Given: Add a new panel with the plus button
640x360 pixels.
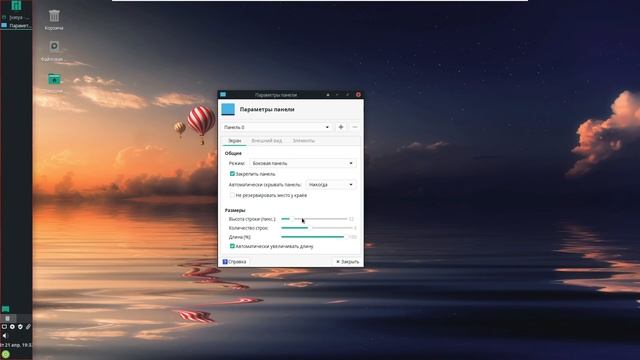Looking at the screenshot, I should (341, 127).
